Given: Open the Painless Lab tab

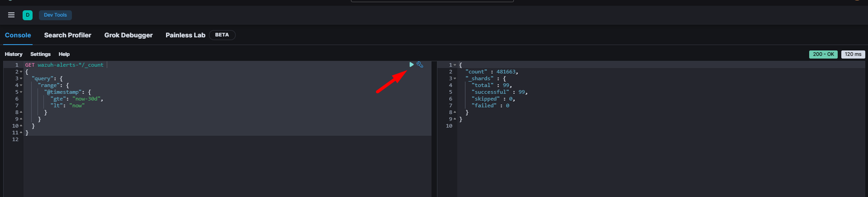Looking at the screenshot, I should (186, 35).
